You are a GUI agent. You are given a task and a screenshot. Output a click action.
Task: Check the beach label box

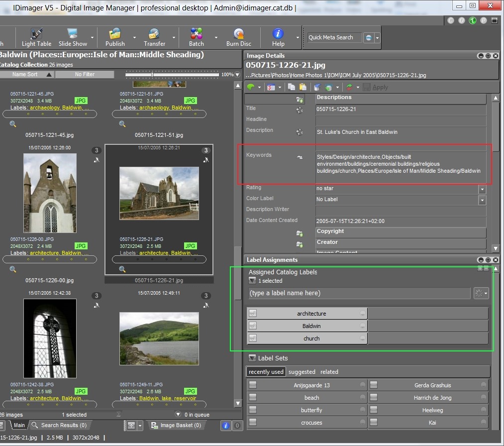coord(253,398)
